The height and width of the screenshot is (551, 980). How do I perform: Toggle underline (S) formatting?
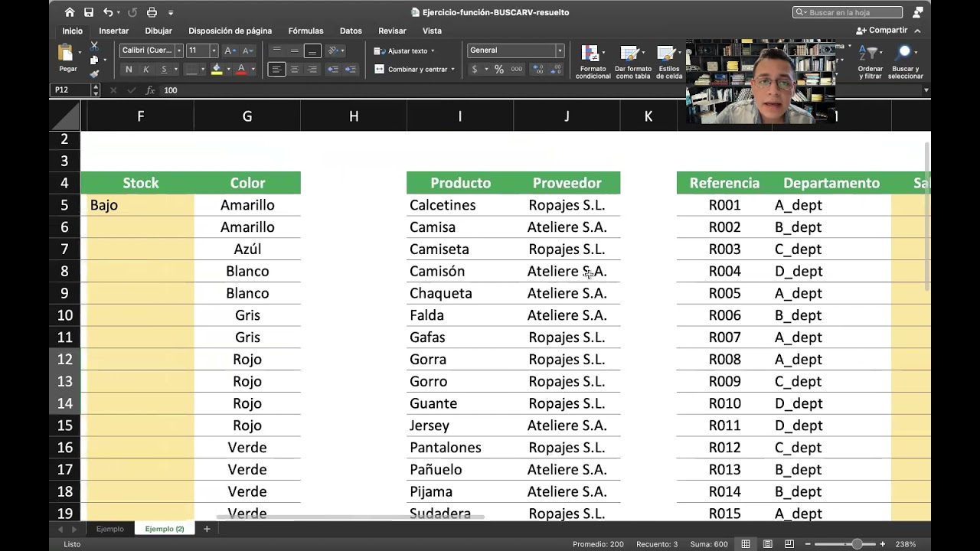coord(164,70)
